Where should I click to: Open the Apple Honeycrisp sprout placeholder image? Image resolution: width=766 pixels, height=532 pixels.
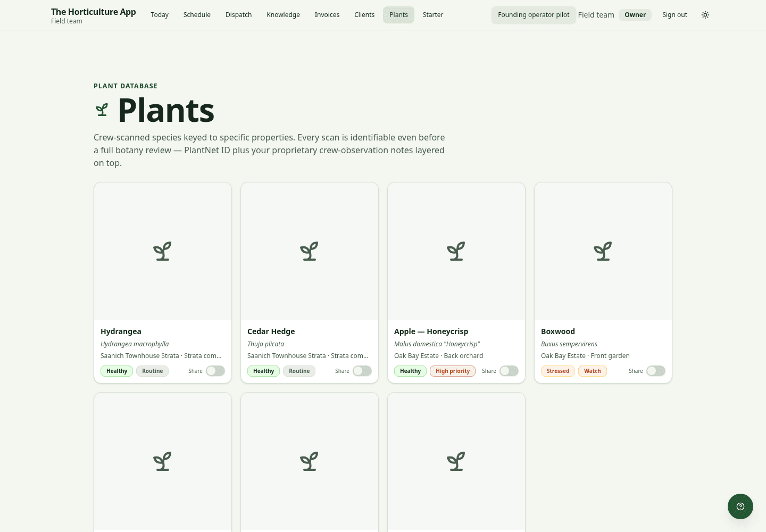[x=456, y=251]
